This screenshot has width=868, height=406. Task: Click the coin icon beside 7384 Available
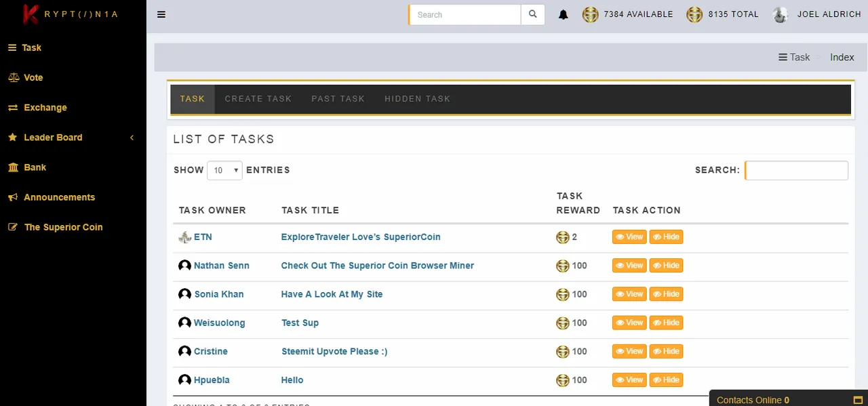[591, 14]
